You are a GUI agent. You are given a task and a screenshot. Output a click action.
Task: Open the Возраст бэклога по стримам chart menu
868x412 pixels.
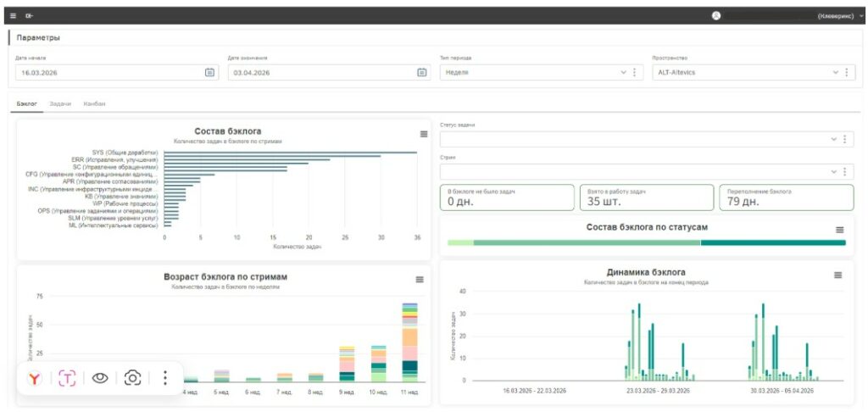(420, 280)
